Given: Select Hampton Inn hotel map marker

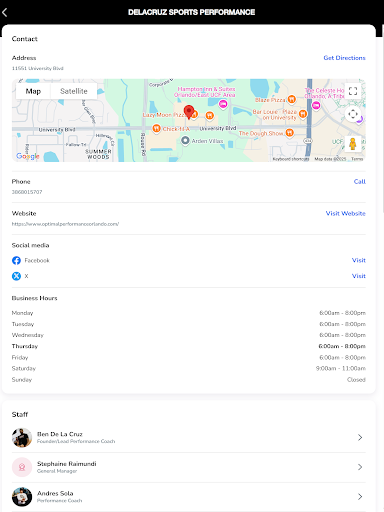Looking at the screenshot, I should pos(223,104).
